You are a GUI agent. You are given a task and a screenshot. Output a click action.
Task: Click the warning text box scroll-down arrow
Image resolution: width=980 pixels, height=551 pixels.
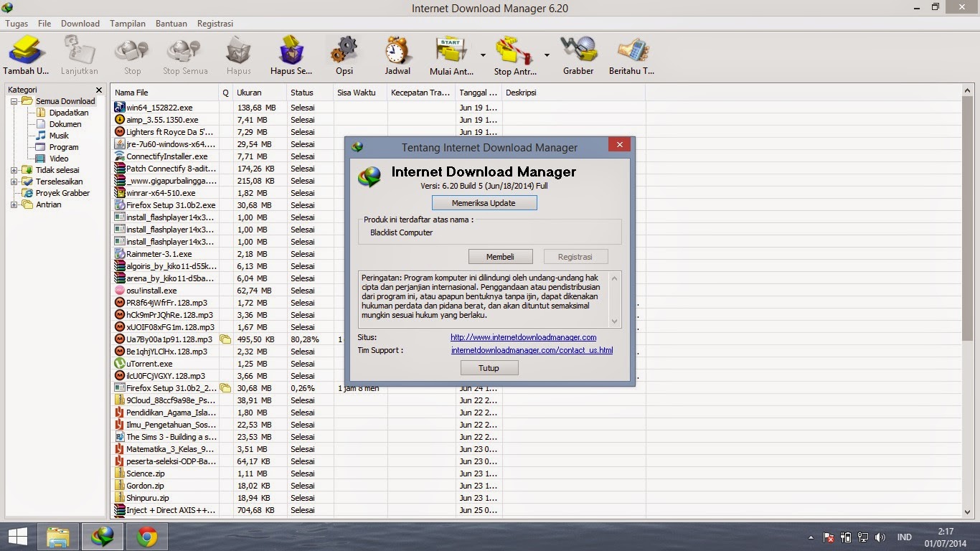614,322
